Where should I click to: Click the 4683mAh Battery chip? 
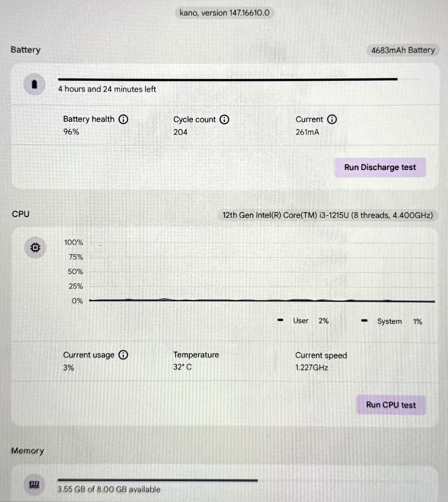(403, 50)
